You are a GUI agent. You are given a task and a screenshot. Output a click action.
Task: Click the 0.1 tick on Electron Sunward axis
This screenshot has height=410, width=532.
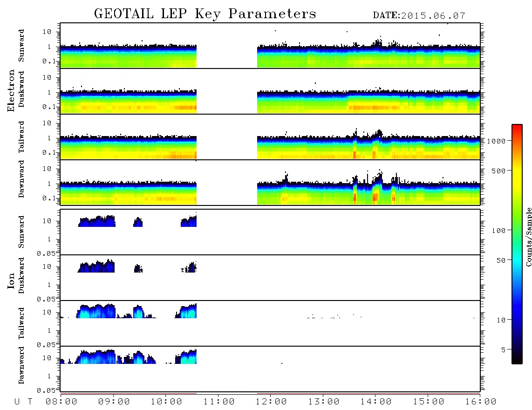49,61
